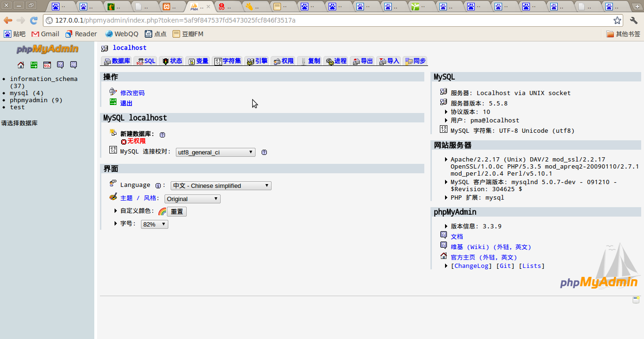This screenshot has width=644, height=339.
Task: Open the 点点 bookmark
Action: pyautogui.click(x=156, y=34)
